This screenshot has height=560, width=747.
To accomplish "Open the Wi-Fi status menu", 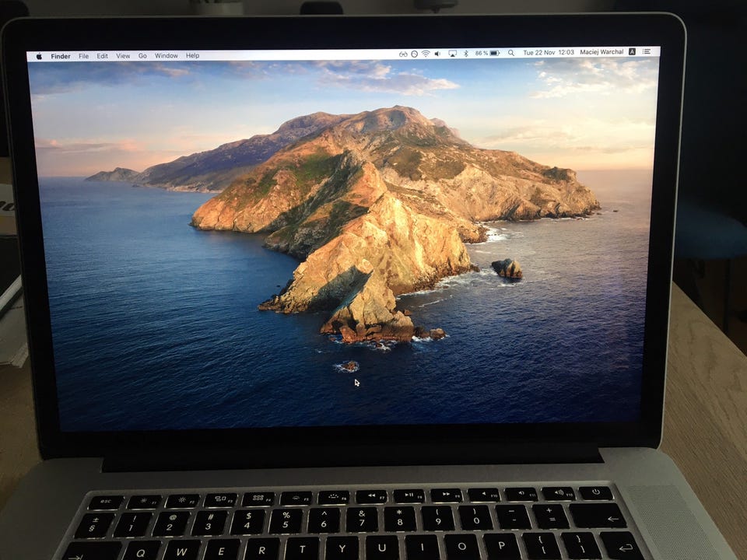I will pos(426,54).
